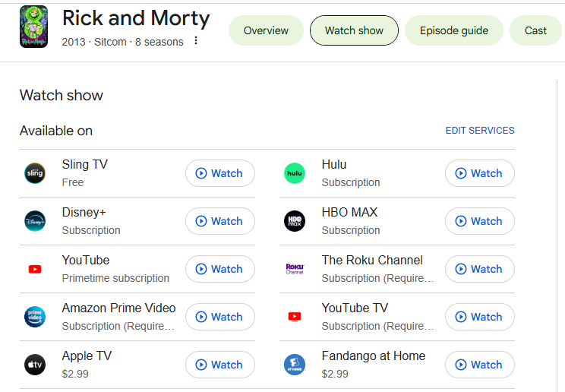Click The Roku Channel logo icon
565x392 pixels.
click(295, 269)
